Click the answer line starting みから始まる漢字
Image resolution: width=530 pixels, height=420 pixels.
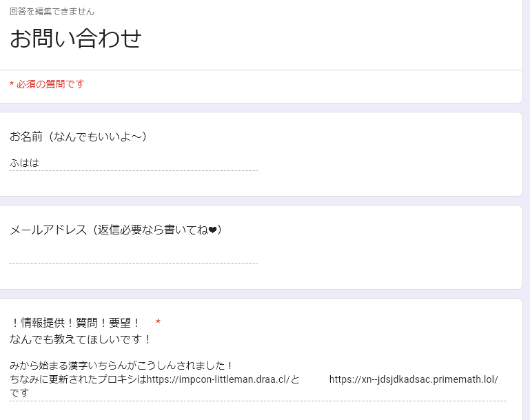[x=121, y=366]
